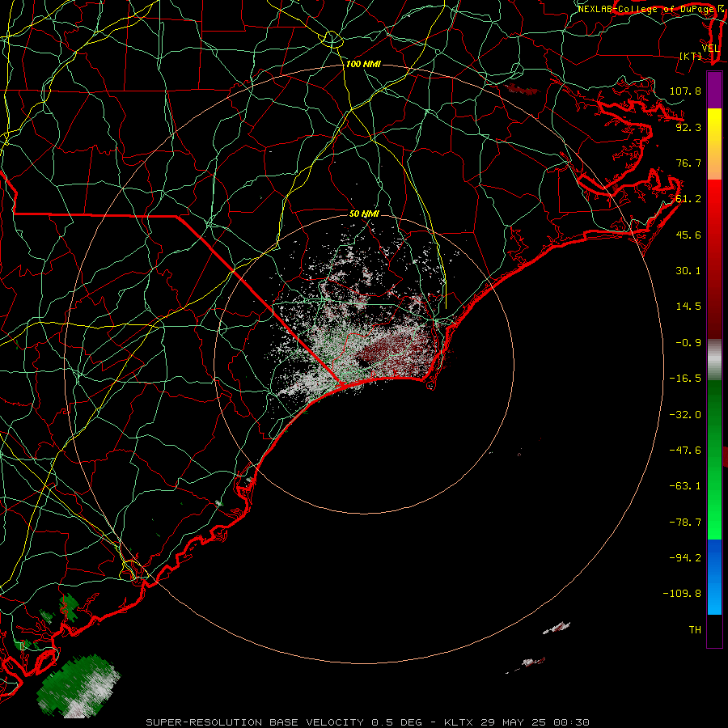Click the Super-Resolution Base Velocity caption

click(x=368, y=722)
